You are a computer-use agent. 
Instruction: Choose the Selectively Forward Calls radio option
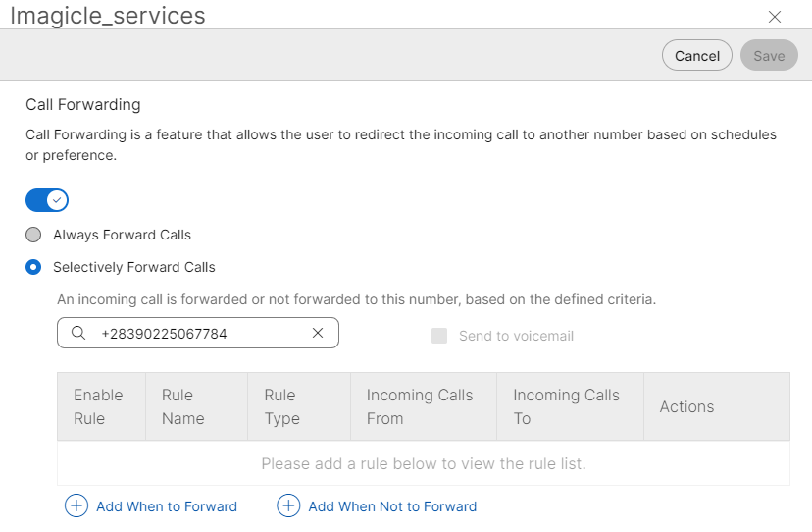click(33, 267)
